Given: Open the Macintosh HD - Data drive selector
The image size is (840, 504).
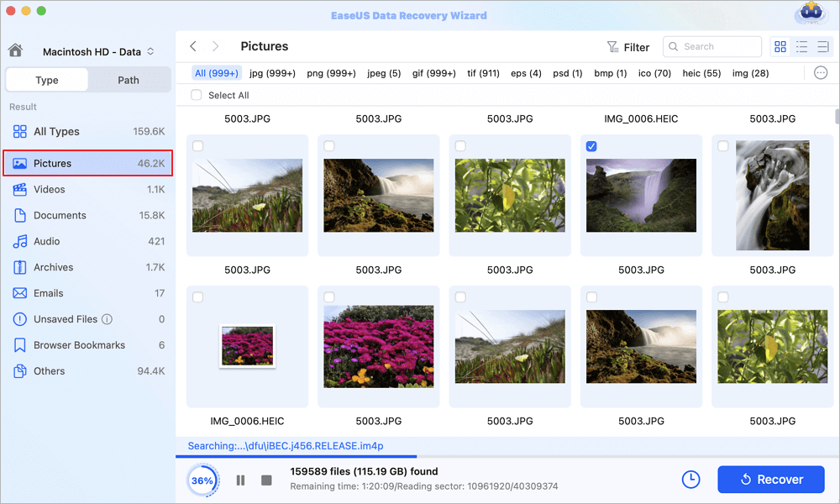Looking at the screenshot, I should click(x=98, y=51).
